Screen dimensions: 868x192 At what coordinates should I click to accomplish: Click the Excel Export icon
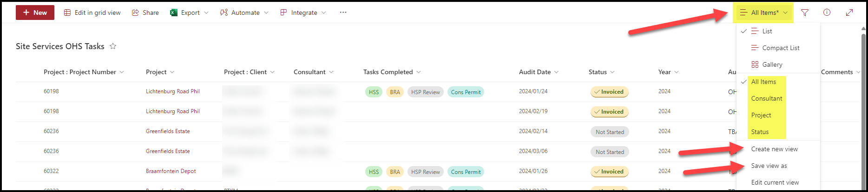point(174,13)
